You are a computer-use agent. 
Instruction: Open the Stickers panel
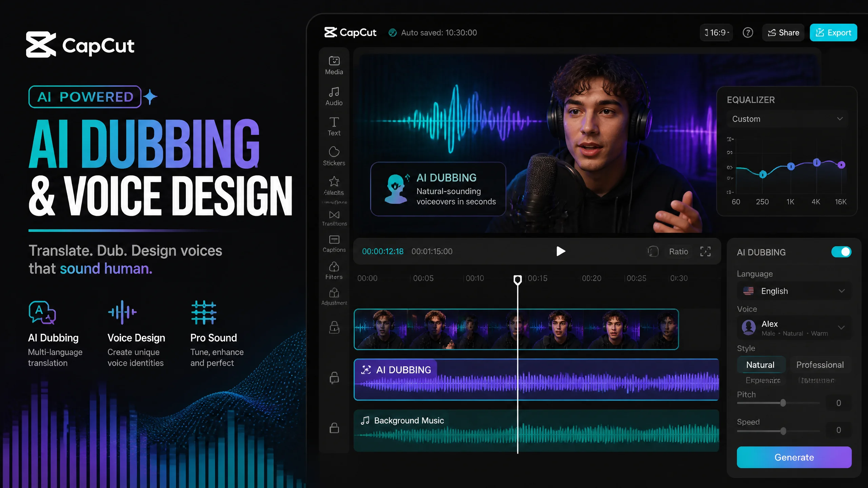coord(334,156)
